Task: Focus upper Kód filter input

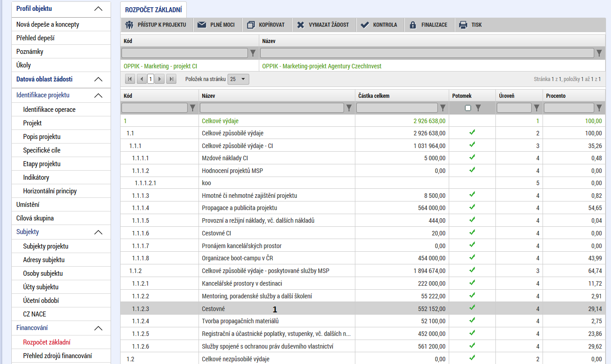Action: (184, 53)
